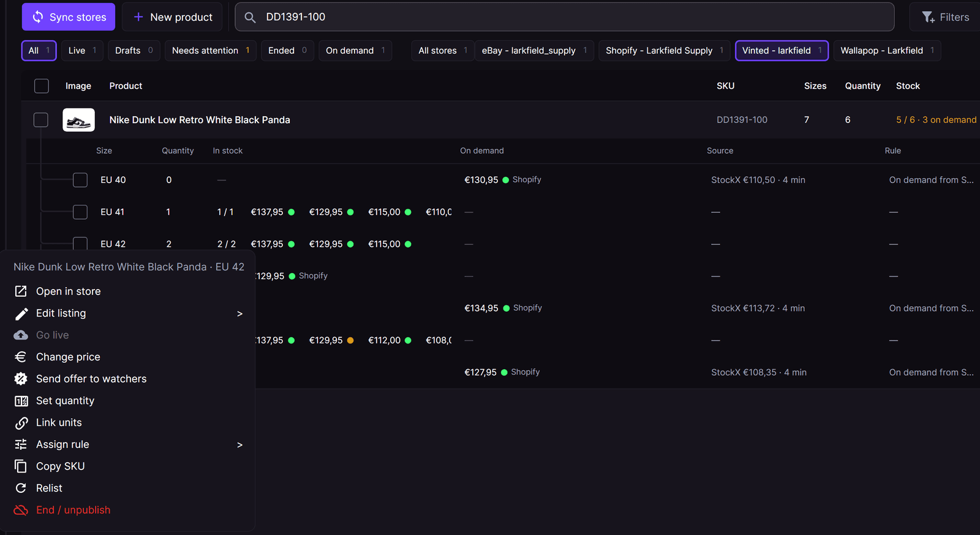Open the Filters button
The image size is (980, 535).
(945, 17)
